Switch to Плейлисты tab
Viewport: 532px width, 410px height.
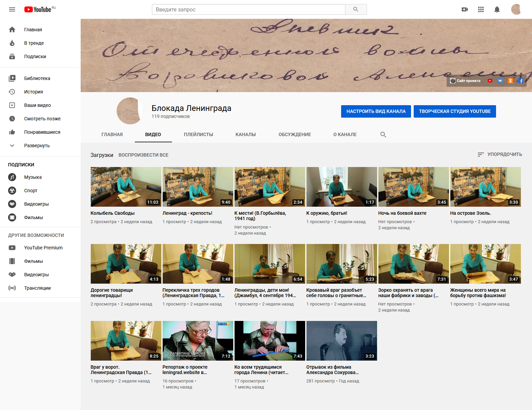click(x=199, y=134)
